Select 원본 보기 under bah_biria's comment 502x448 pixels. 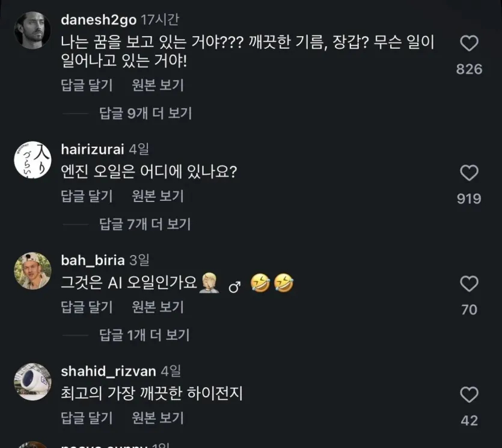click(x=158, y=307)
